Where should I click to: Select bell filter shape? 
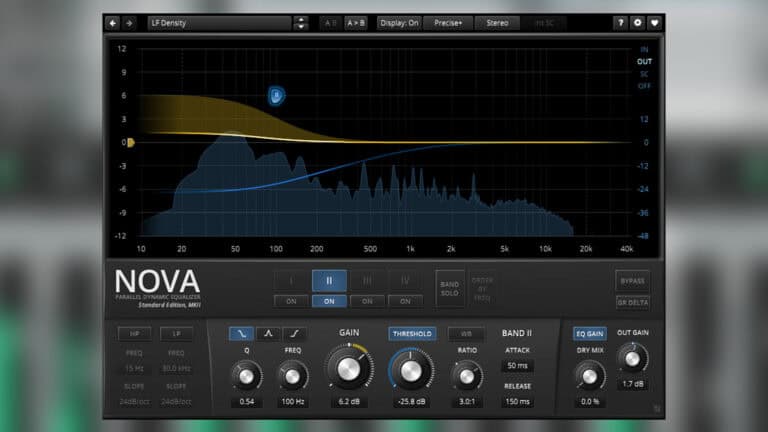(x=268, y=334)
